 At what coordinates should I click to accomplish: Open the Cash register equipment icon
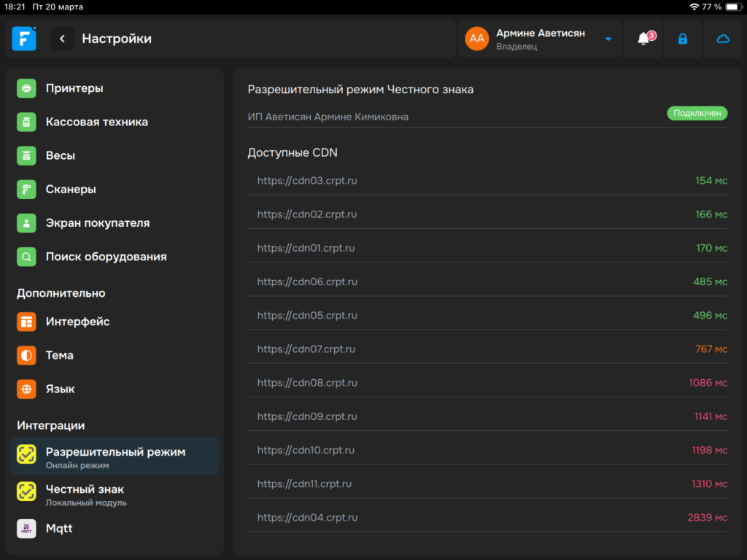(x=26, y=122)
